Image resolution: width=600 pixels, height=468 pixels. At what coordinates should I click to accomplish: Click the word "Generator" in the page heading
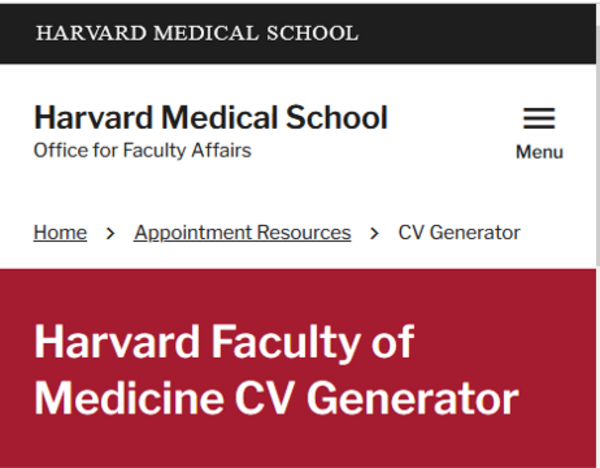pyautogui.click(x=412, y=398)
